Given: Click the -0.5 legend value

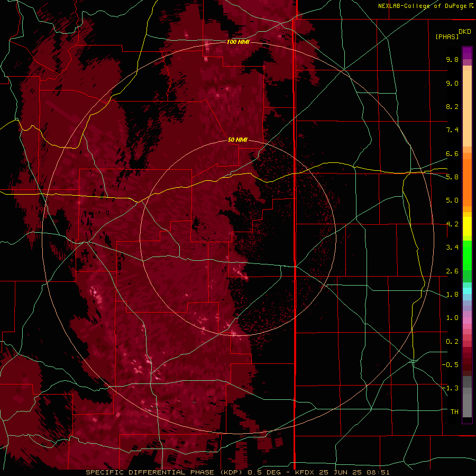Looking at the screenshot, I should [x=450, y=364].
